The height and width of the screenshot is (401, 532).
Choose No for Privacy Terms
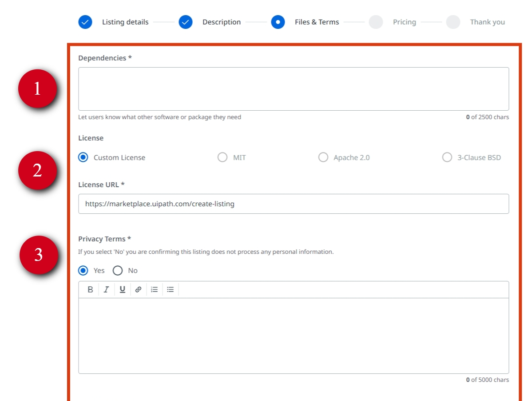[118, 270]
